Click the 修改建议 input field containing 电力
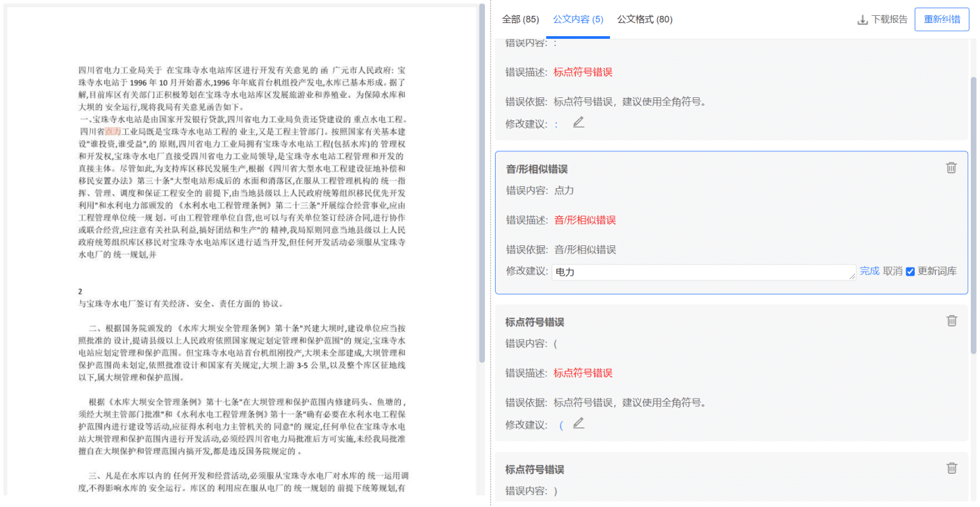 click(704, 272)
